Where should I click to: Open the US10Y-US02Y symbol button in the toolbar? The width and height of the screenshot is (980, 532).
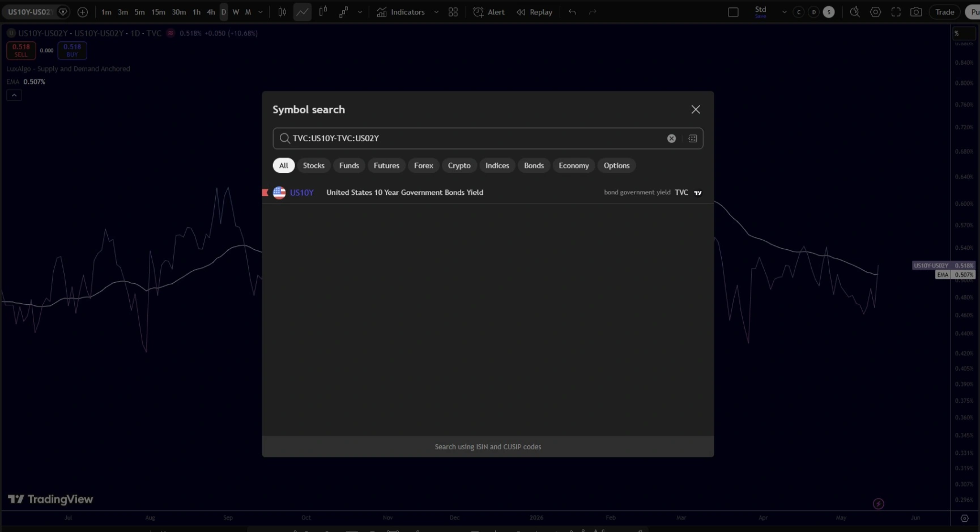(29, 12)
